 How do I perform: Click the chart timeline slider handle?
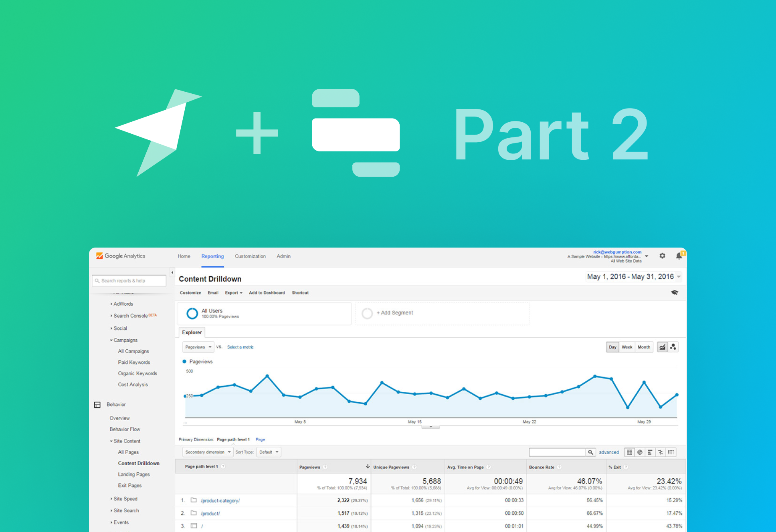pos(430,426)
